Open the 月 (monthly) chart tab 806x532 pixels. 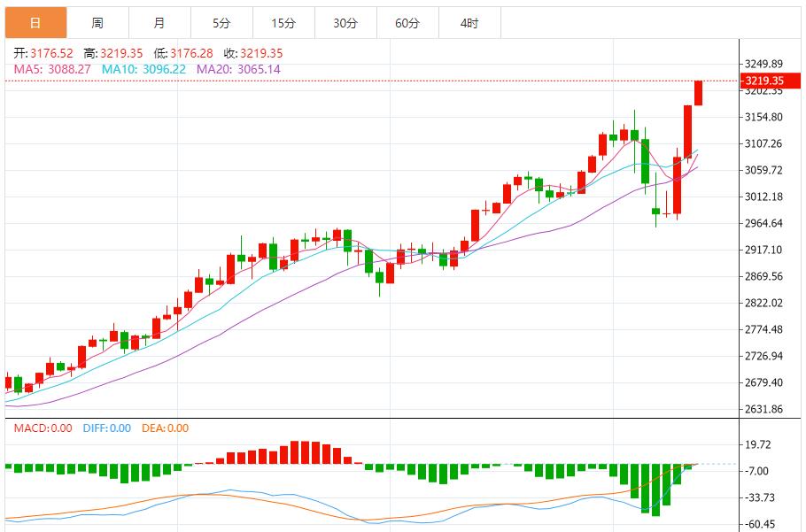click(159, 23)
